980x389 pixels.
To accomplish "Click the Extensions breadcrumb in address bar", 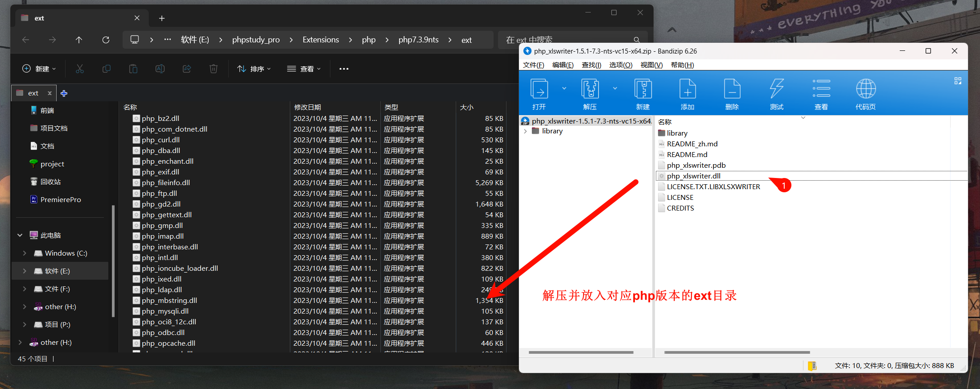I will pyautogui.click(x=321, y=40).
